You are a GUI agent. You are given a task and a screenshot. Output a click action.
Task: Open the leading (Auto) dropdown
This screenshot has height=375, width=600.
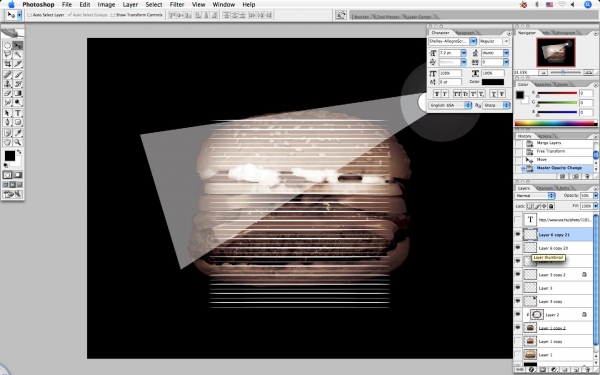506,53
